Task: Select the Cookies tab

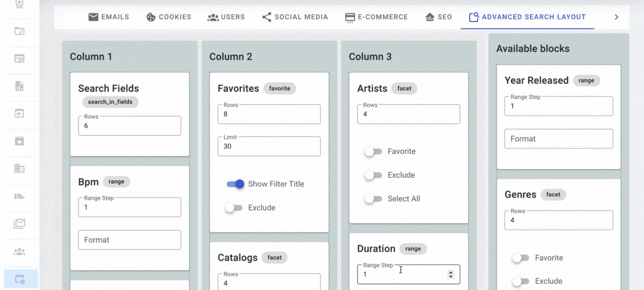Action: click(x=169, y=17)
